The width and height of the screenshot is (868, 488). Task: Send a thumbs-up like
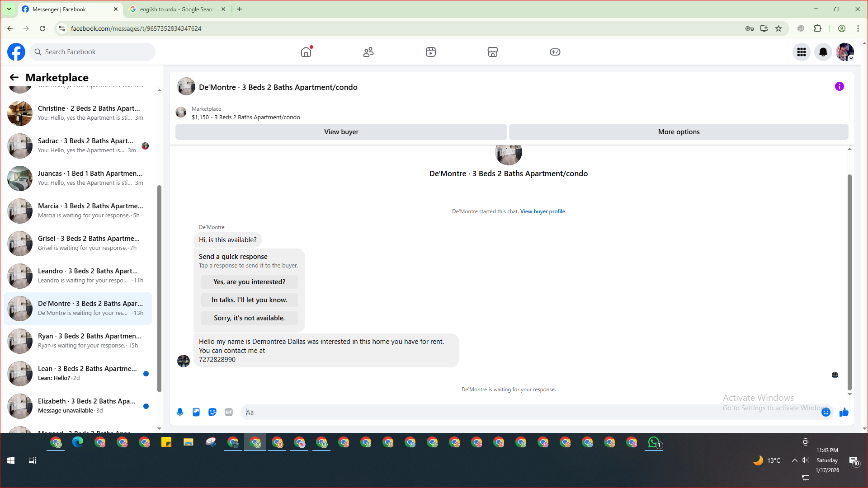point(844,412)
